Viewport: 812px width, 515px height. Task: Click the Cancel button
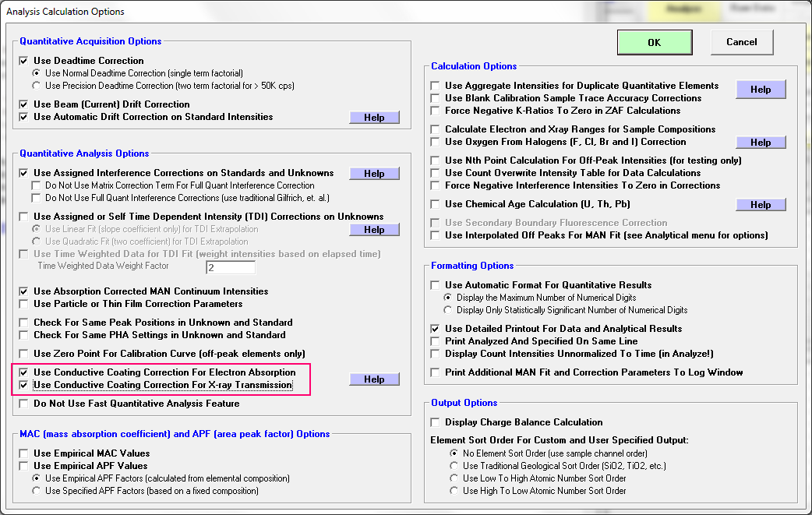(741, 42)
